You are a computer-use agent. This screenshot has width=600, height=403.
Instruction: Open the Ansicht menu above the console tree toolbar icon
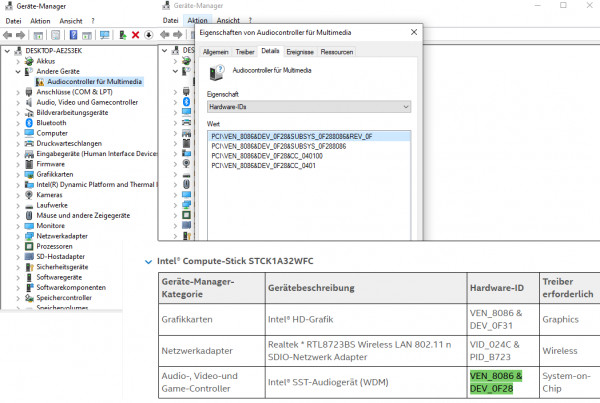pos(71,21)
